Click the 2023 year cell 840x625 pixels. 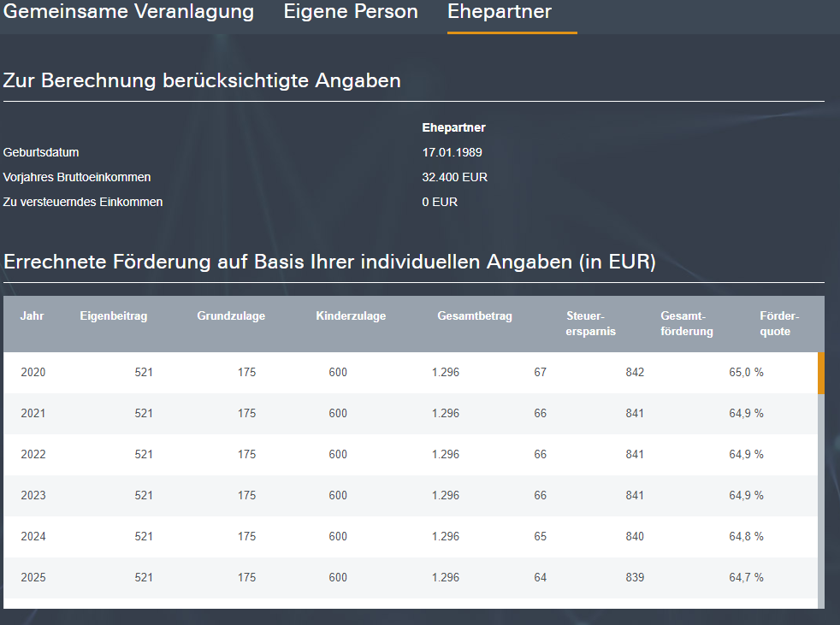click(x=33, y=496)
